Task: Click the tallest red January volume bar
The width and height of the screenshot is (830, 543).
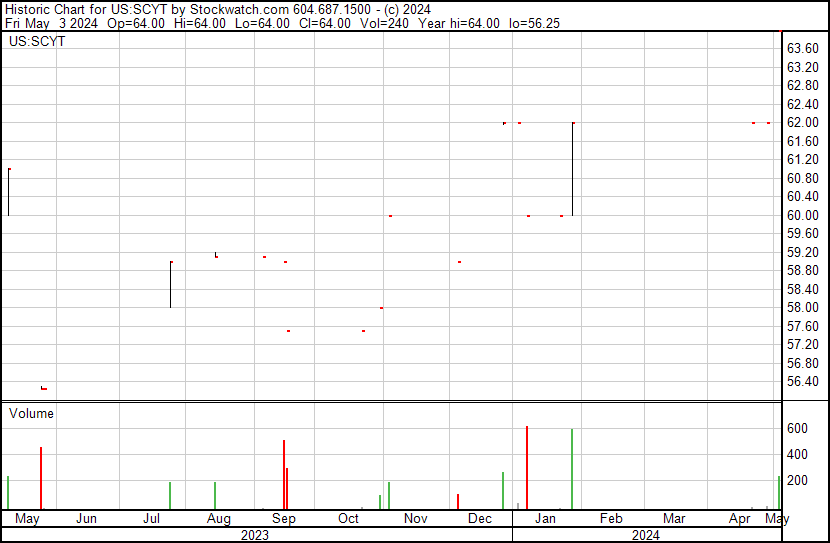Action: click(x=527, y=468)
